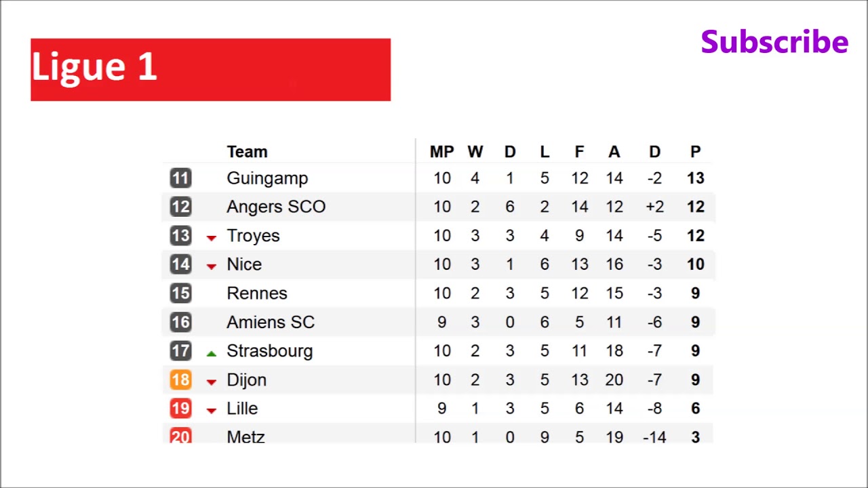Click the Subscribe text

tap(774, 42)
